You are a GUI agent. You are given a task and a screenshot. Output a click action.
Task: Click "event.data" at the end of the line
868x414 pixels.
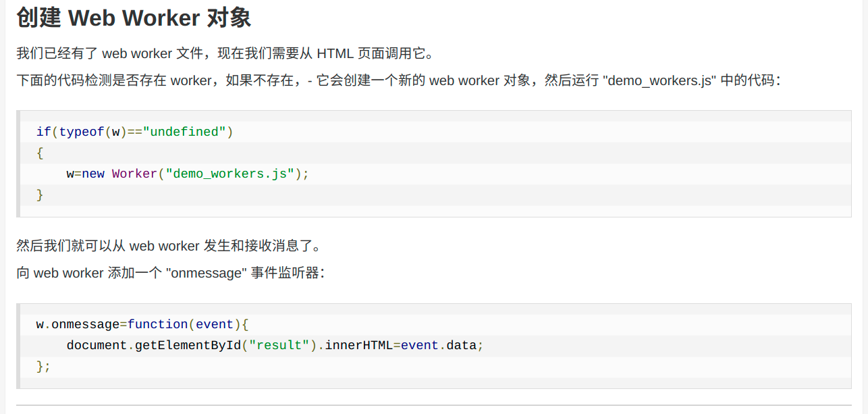439,345
